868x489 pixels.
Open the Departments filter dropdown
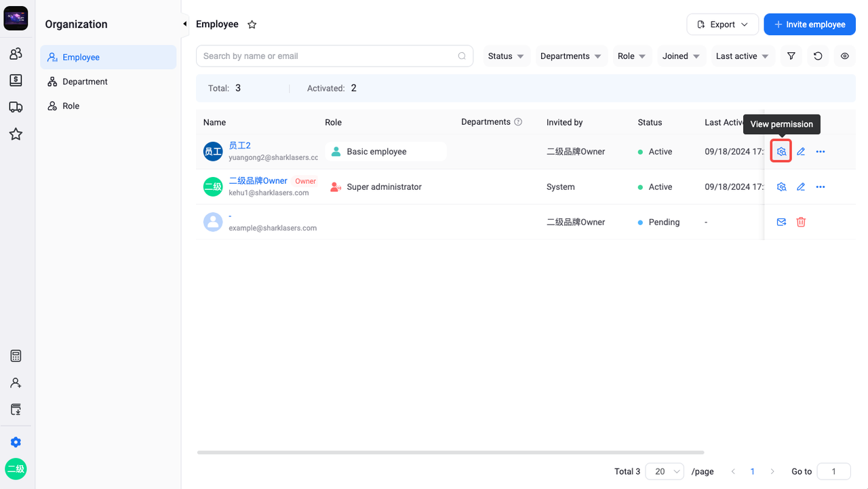[x=571, y=56]
